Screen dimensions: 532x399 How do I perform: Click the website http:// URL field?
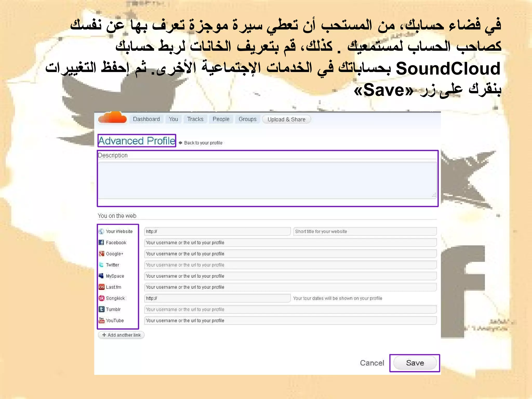tap(217, 231)
